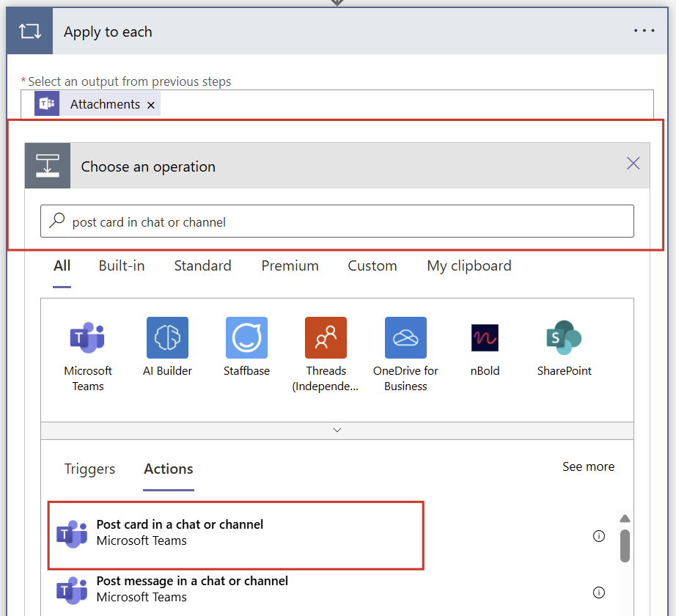
Task: Select the All tab
Action: [x=62, y=265]
